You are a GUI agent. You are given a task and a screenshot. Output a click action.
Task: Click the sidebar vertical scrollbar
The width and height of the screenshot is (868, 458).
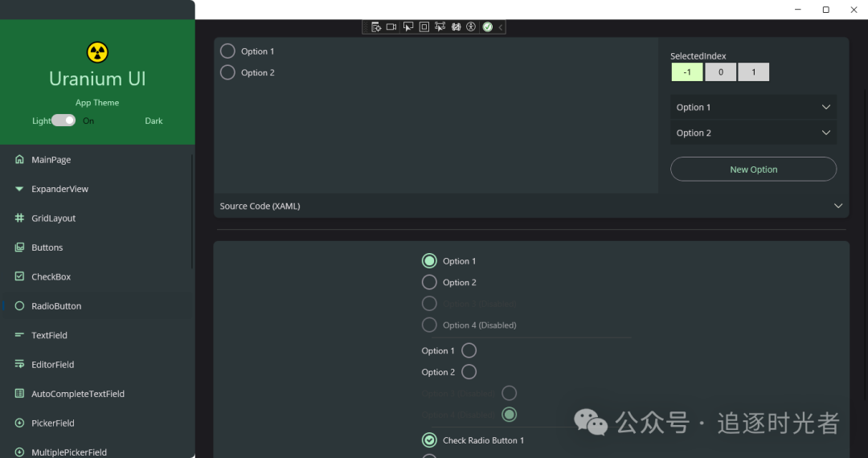pyautogui.click(x=192, y=211)
